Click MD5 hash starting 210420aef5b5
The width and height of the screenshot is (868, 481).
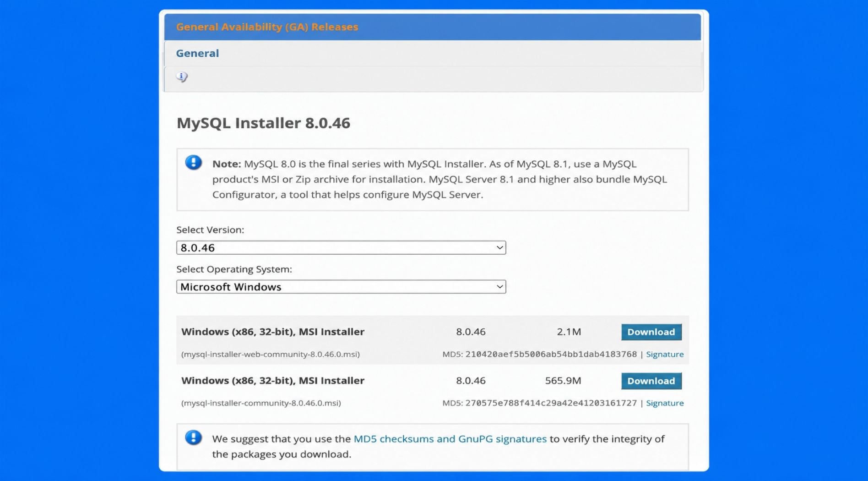pos(551,354)
